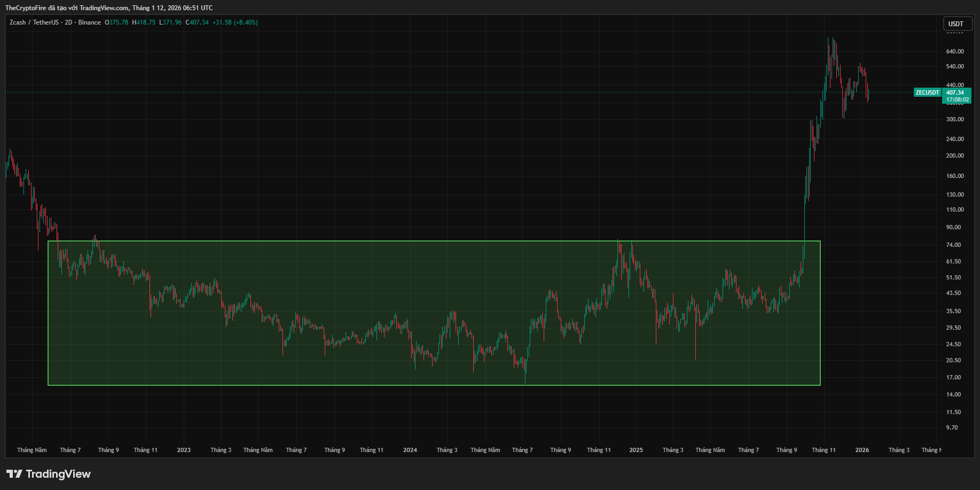Click the TheCryptoFire author name
The image size is (980, 490).
pos(26,7)
